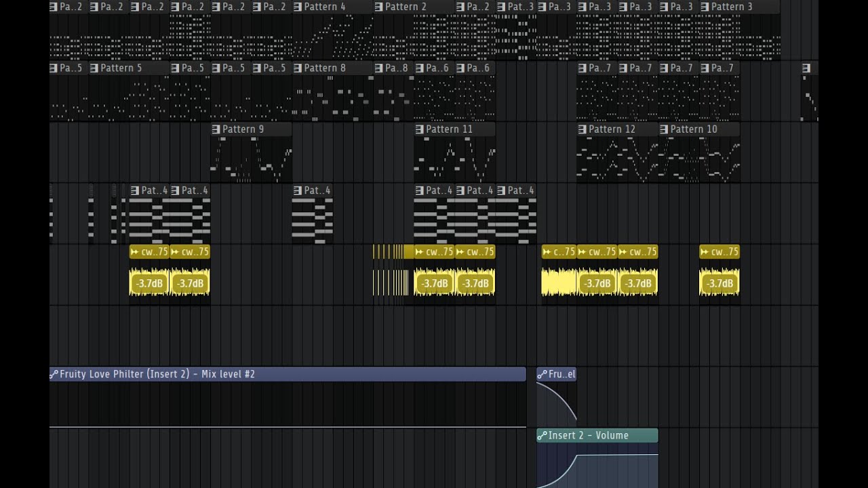Click the Pattern 10 note preview body
The width and height of the screenshot is (868, 488).
698,159
